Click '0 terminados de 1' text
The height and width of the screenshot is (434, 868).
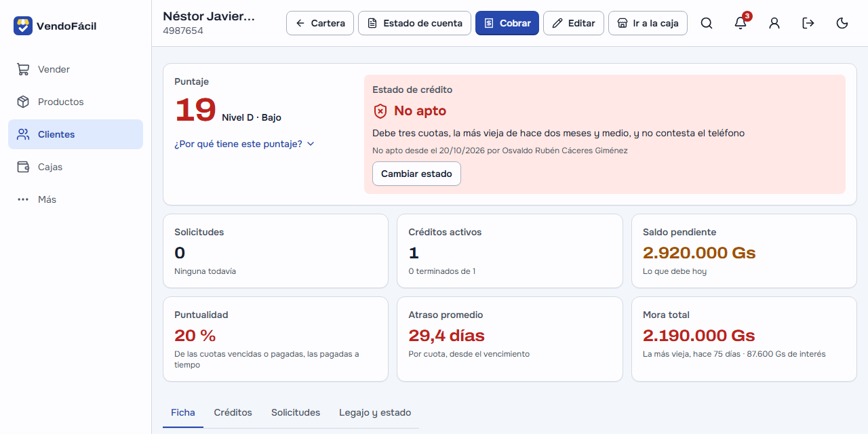point(441,271)
